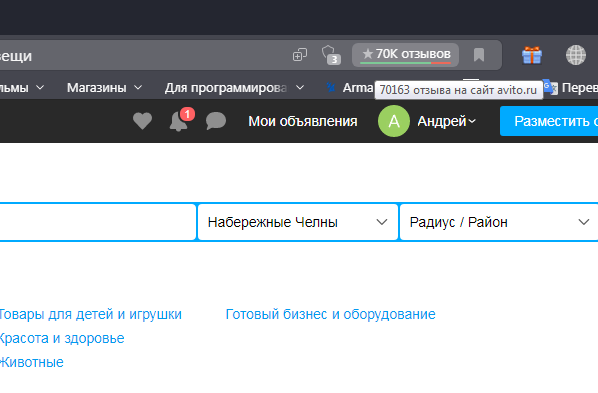Open Животные category
598x393 pixels.
click(32, 362)
